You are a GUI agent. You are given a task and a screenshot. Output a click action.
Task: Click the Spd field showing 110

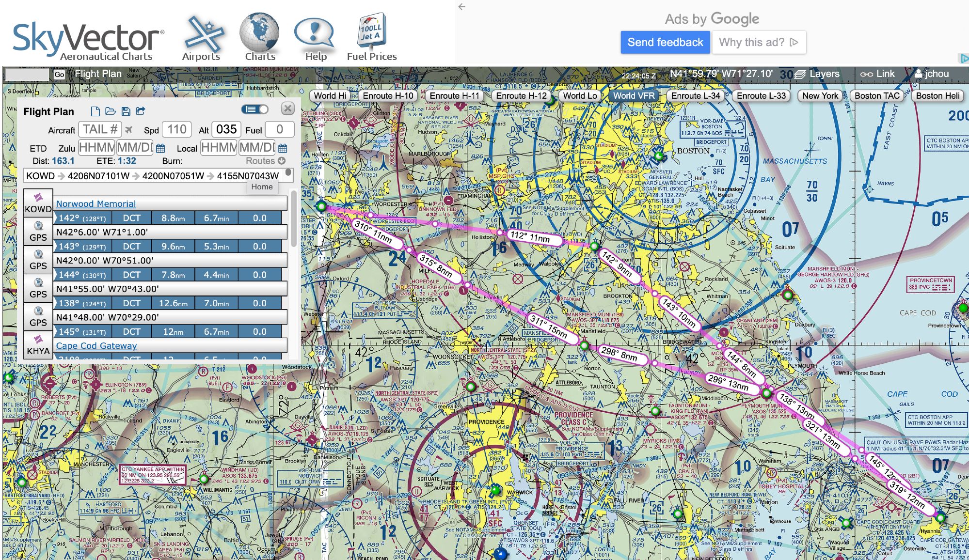coord(176,129)
